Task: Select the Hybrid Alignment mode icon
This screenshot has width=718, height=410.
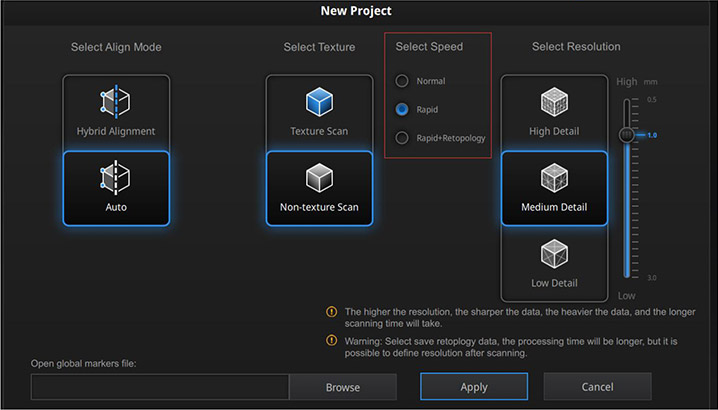Action: (116, 104)
